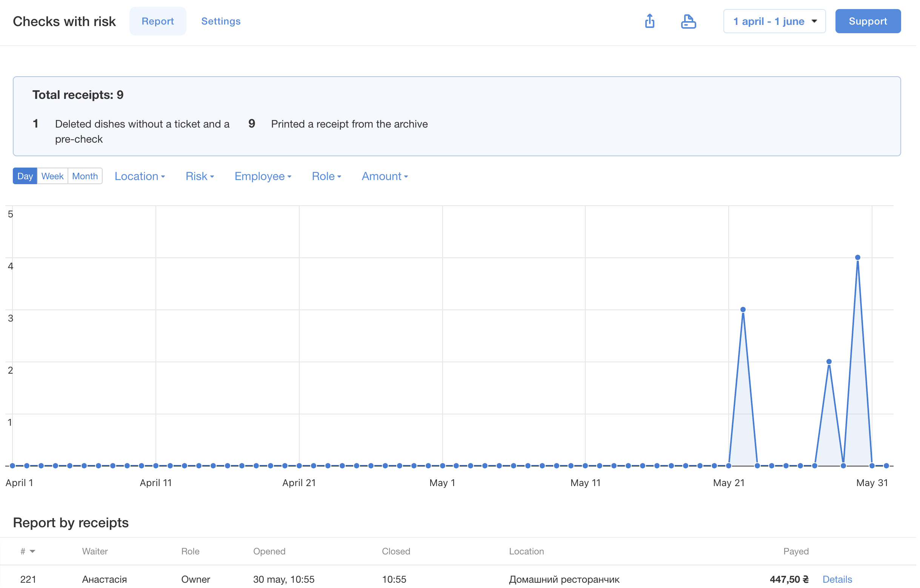The image size is (920, 588).
Task: Open the Employee filter dropdown
Action: 263,176
